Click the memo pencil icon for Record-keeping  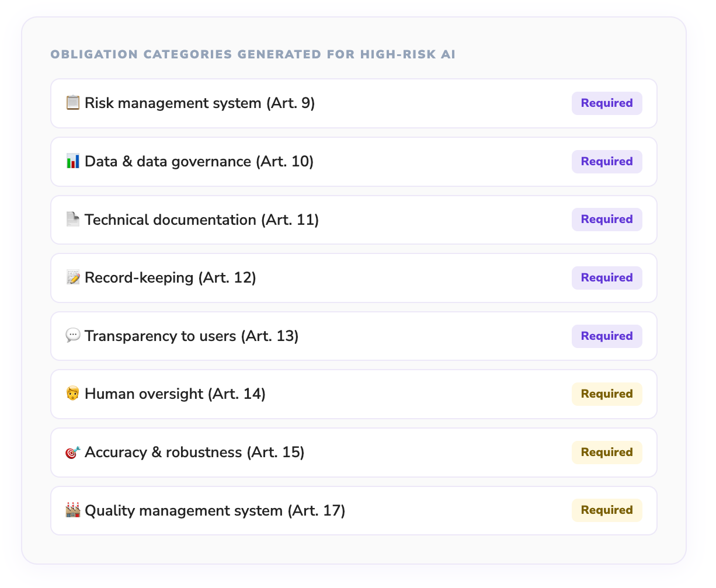[x=72, y=278]
